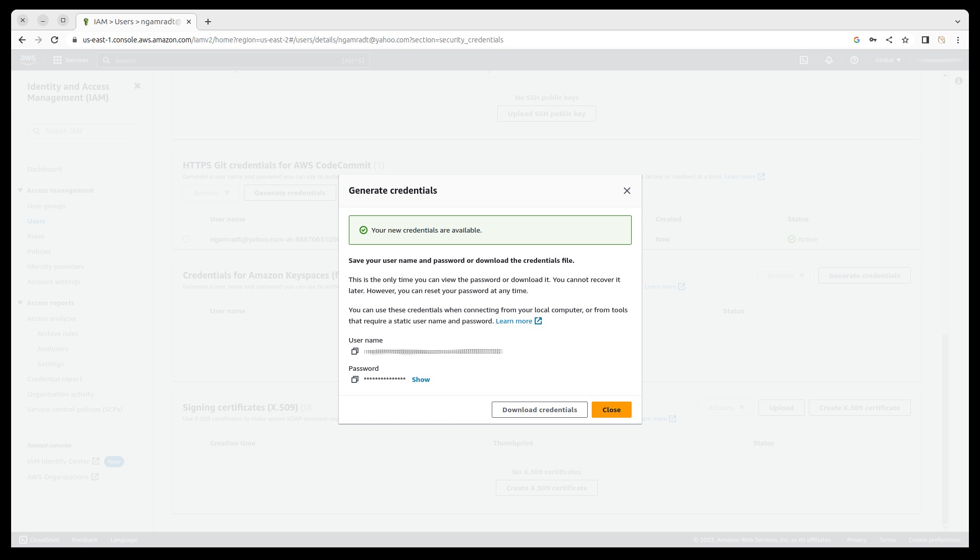980x560 pixels.
Task: Open Identity providers in sidebar
Action: (56, 266)
